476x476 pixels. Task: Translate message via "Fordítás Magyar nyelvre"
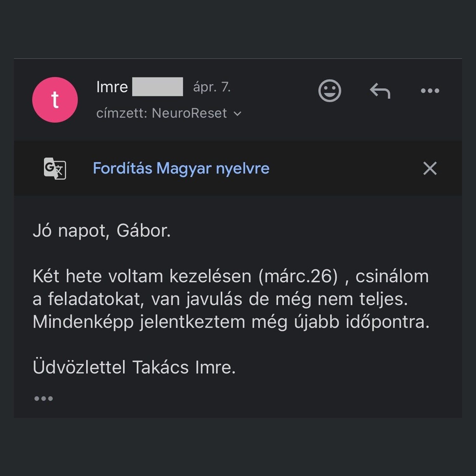[181, 168]
